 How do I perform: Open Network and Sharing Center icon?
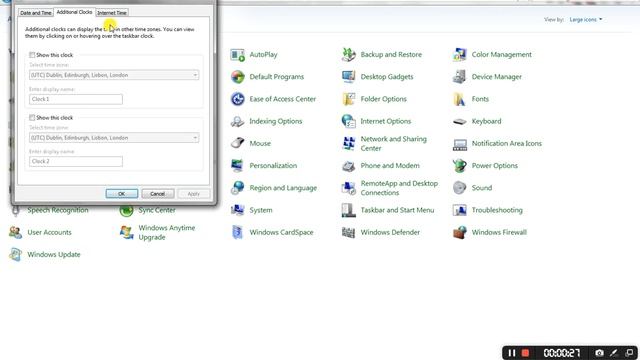tap(349, 143)
